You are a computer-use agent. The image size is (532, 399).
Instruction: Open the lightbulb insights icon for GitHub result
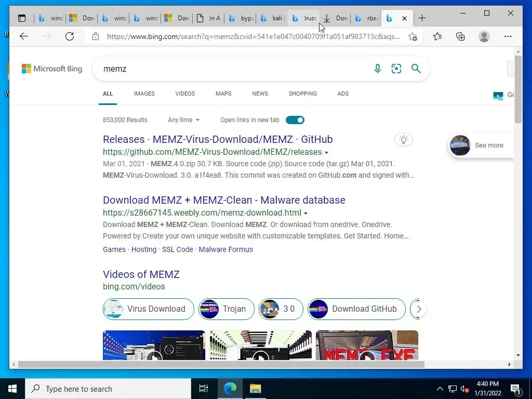403,139
